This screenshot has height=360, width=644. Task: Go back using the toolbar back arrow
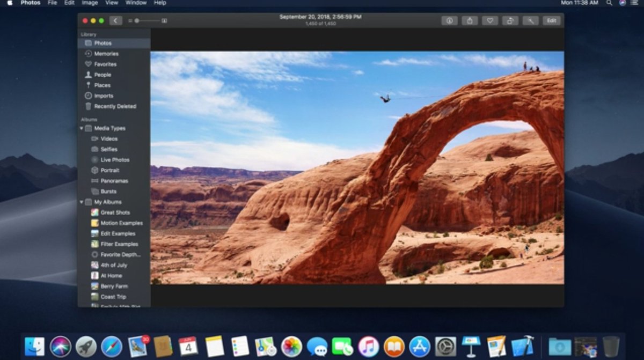pos(116,20)
